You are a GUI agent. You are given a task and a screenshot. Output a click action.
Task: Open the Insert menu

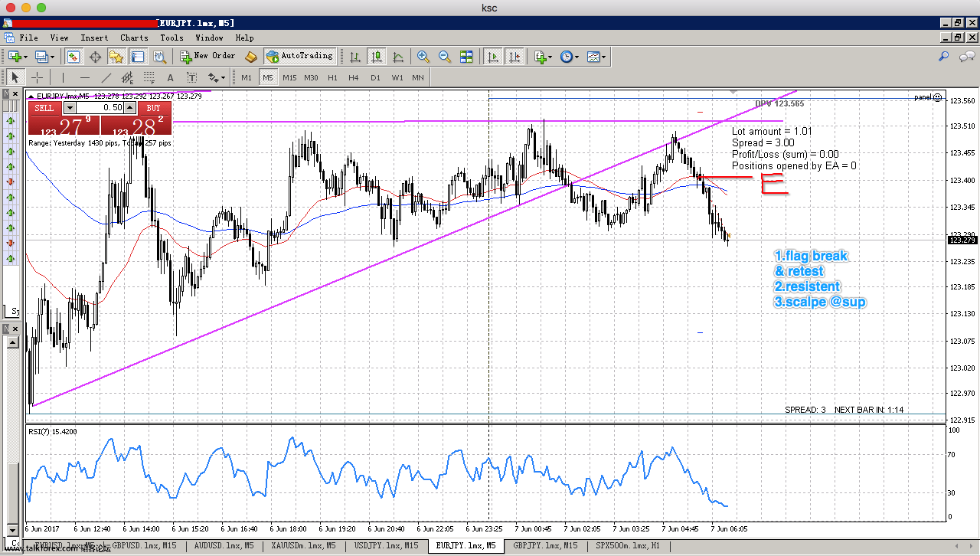pyautogui.click(x=95, y=38)
